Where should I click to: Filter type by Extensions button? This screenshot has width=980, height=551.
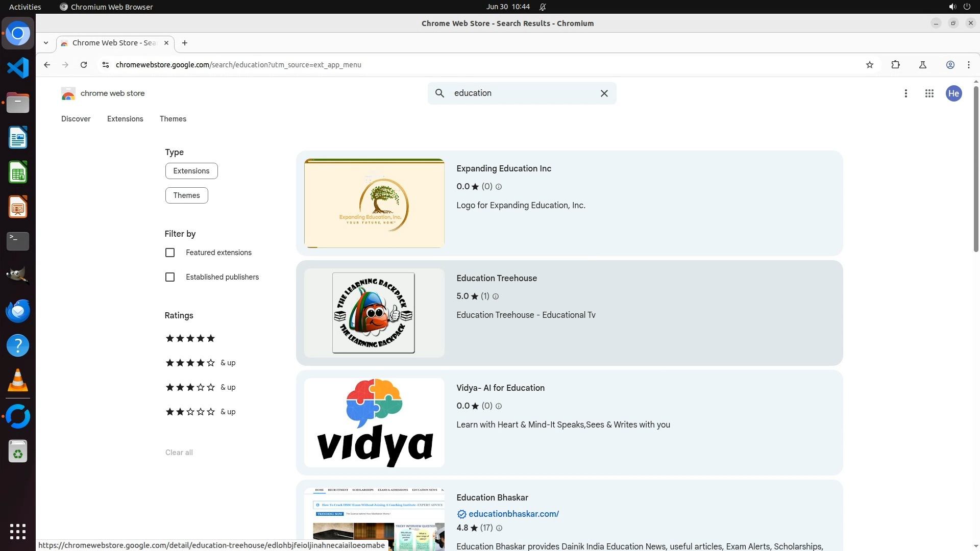(x=191, y=171)
